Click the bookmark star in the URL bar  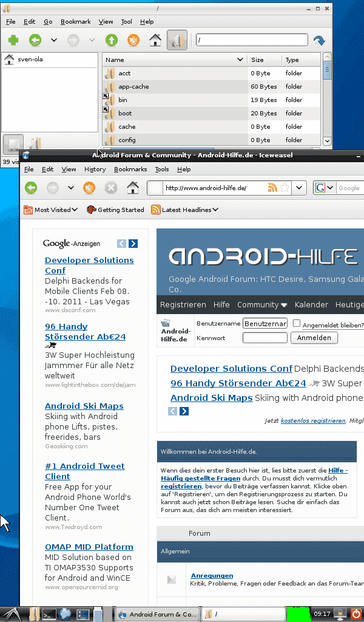[285, 188]
